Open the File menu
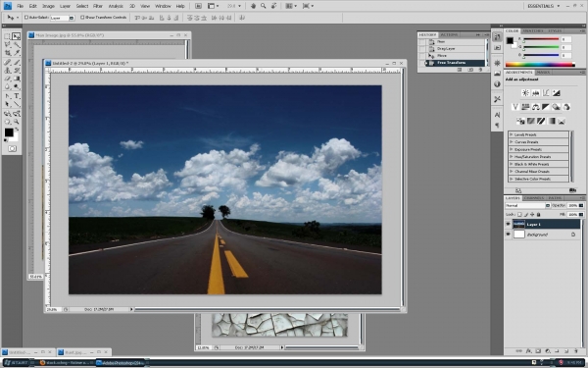Screen dimensions: 588x368 click(21, 6)
